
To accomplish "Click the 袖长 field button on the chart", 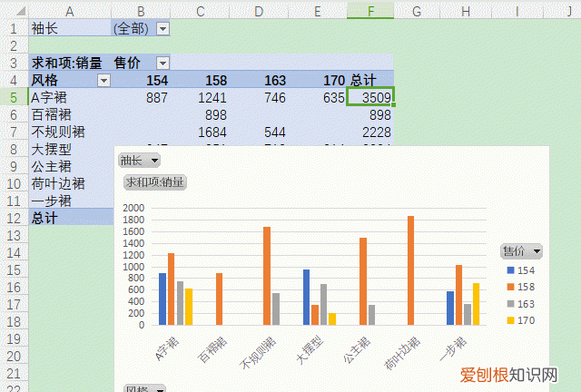I will [139, 161].
